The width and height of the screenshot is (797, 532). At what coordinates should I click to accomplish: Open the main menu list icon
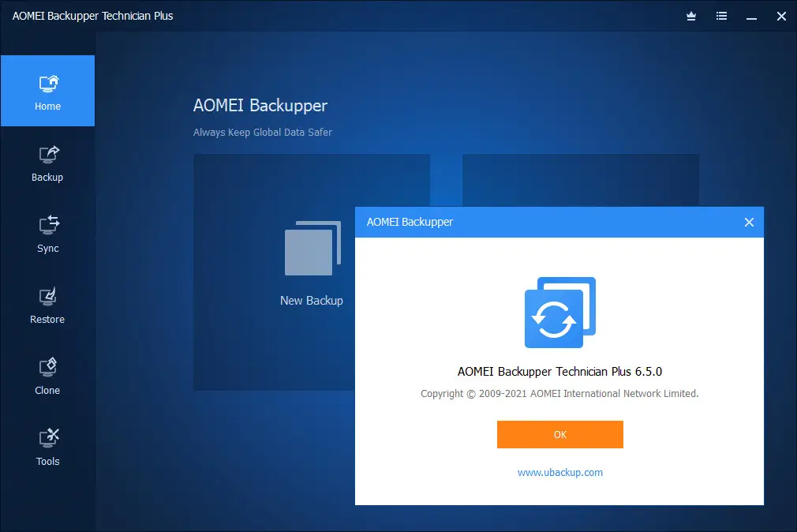[x=721, y=17]
